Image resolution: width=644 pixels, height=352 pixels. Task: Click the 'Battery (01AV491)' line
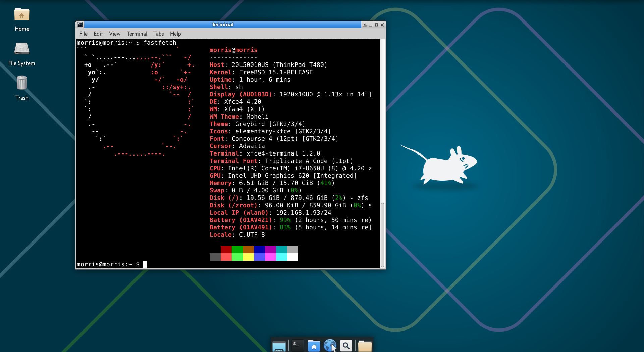pos(290,227)
